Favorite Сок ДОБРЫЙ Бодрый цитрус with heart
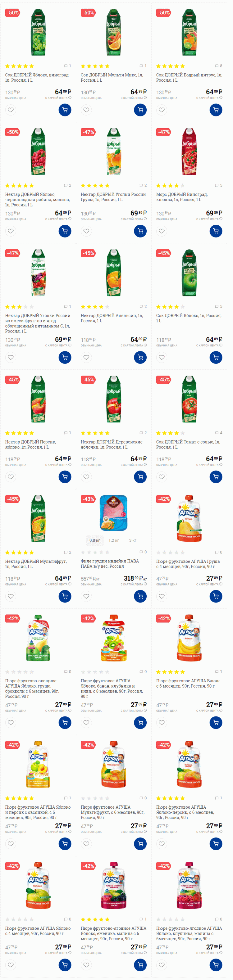The image size is (233, 980). 162,110
